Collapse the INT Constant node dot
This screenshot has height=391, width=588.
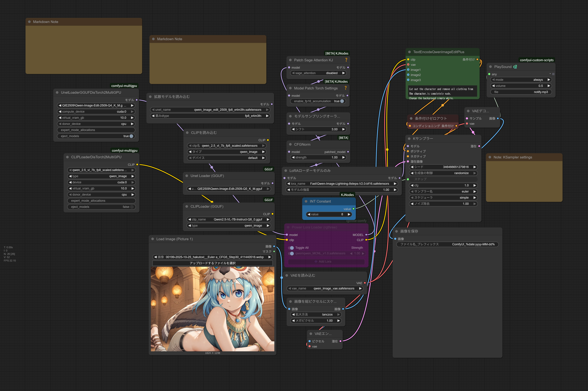pos(306,201)
